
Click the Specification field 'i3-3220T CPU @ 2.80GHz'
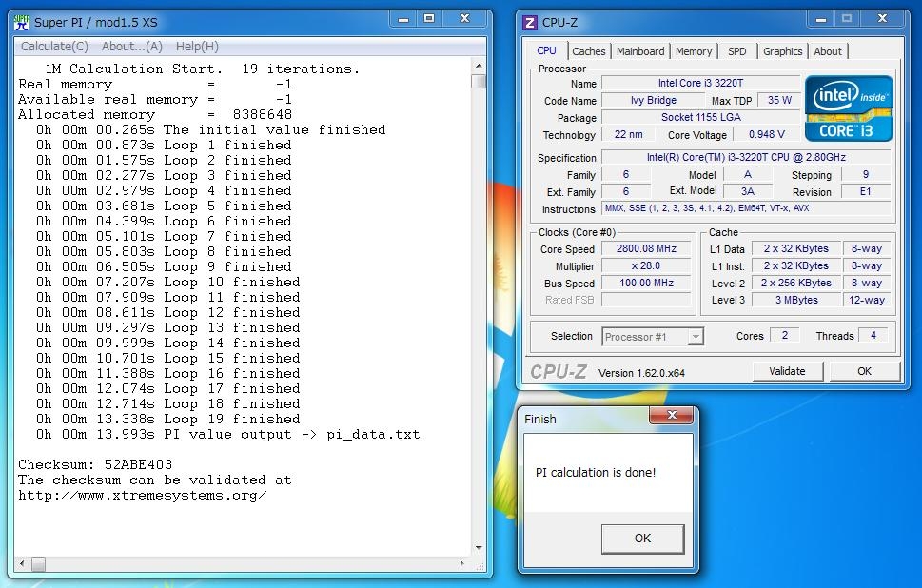pyautogui.click(x=746, y=158)
